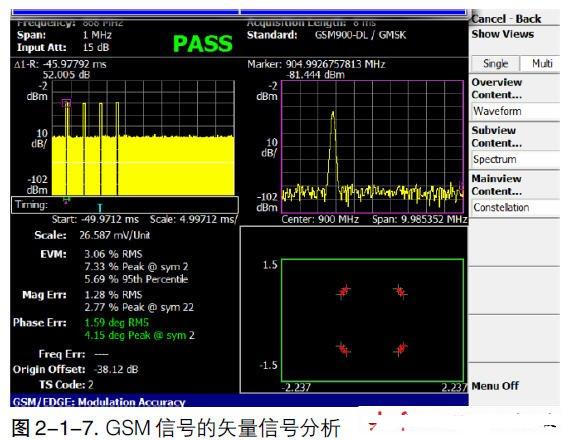Click the green PASS indicator

tap(202, 44)
